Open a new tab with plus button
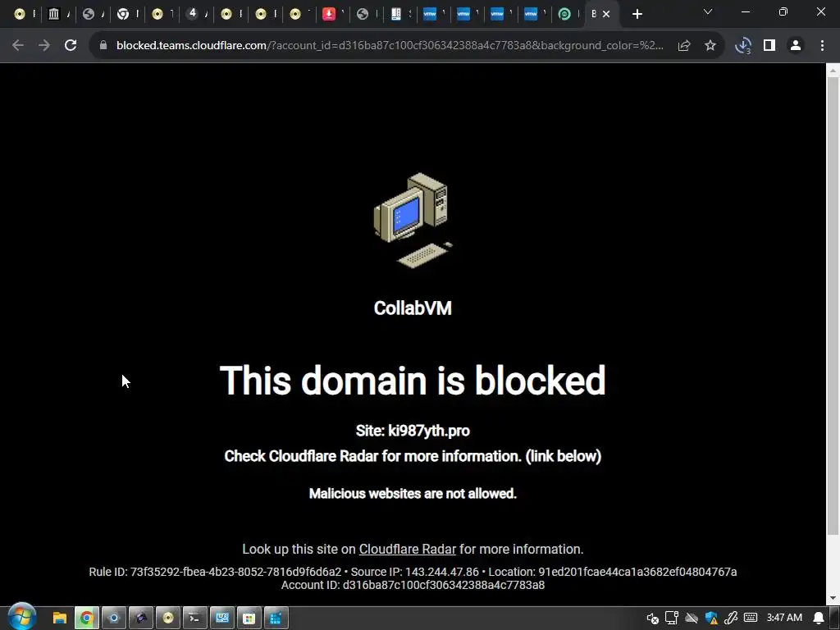 (x=637, y=14)
